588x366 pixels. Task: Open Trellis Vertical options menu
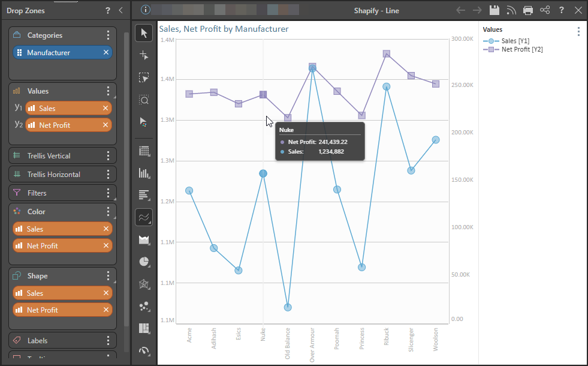(108, 155)
